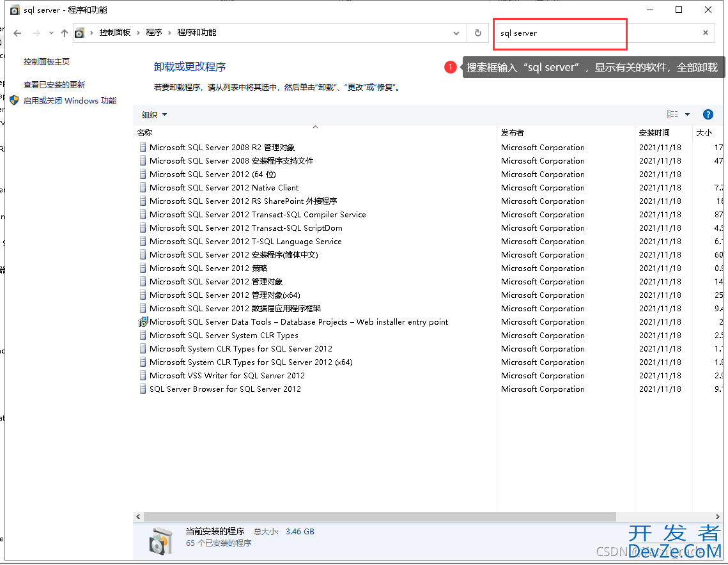Sort by 大小 column header
Screen dimensions: 728x565
(x=704, y=133)
